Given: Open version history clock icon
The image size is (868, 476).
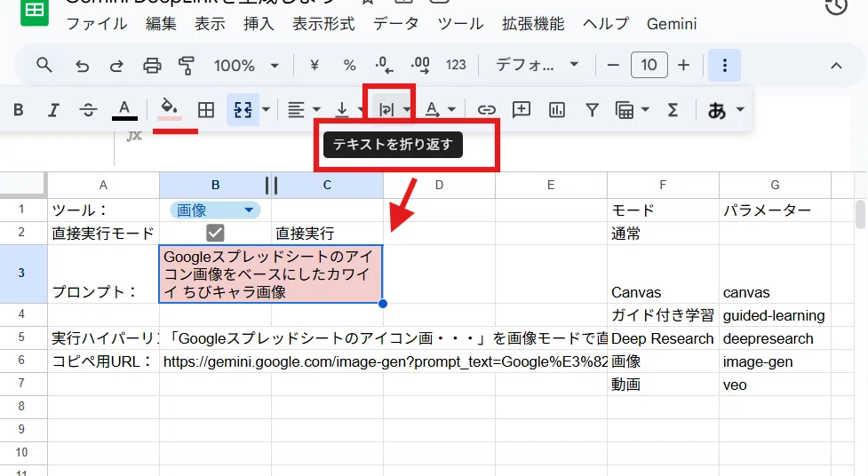Looking at the screenshot, I should [836, 6].
